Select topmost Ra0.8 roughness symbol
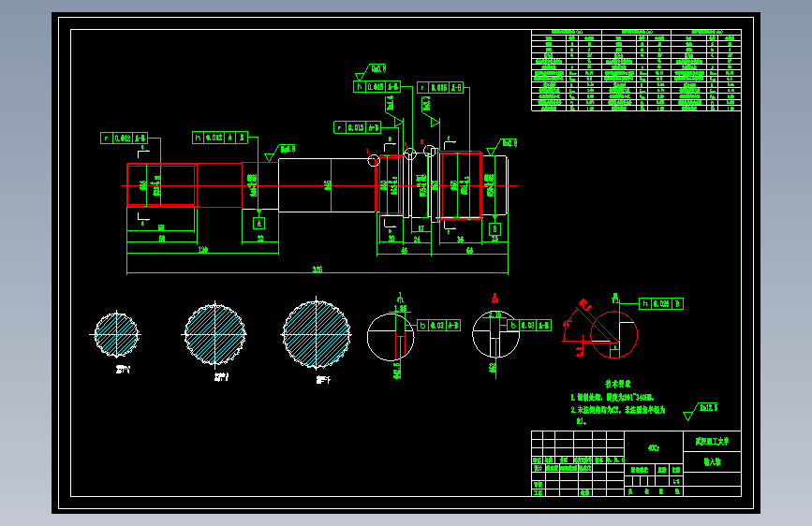 coord(371,71)
